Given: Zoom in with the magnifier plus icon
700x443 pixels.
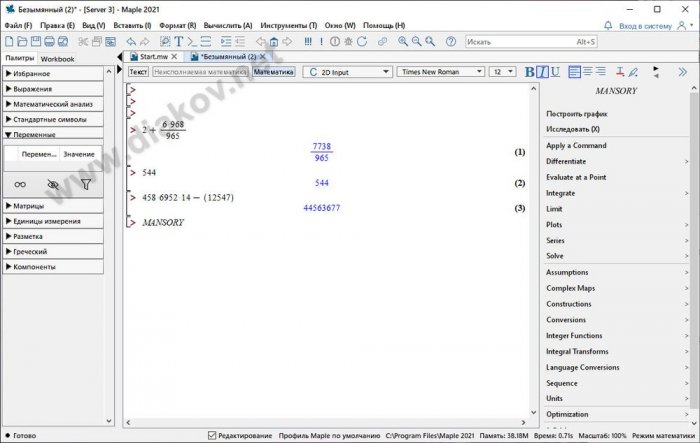Looking at the screenshot, I should pyautogui.click(x=403, y=42).
